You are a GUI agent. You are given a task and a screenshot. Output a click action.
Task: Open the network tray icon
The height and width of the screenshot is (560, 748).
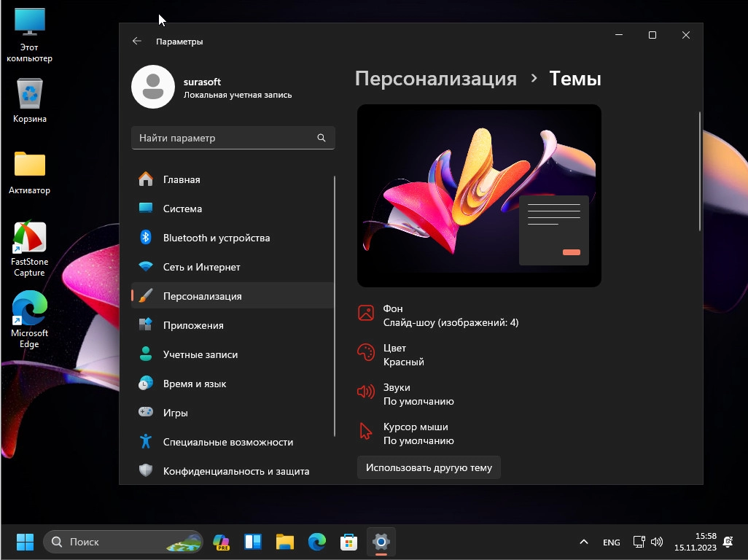coord(639,542)
